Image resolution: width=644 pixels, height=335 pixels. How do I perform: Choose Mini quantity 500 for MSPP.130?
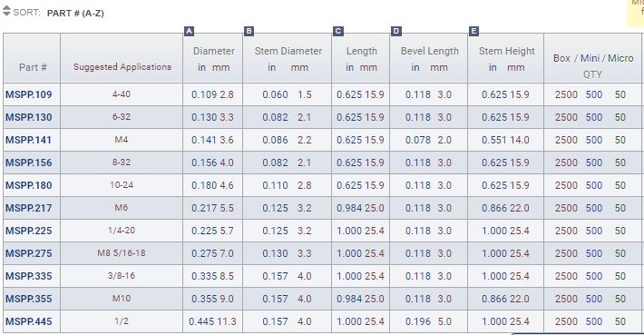594,117
